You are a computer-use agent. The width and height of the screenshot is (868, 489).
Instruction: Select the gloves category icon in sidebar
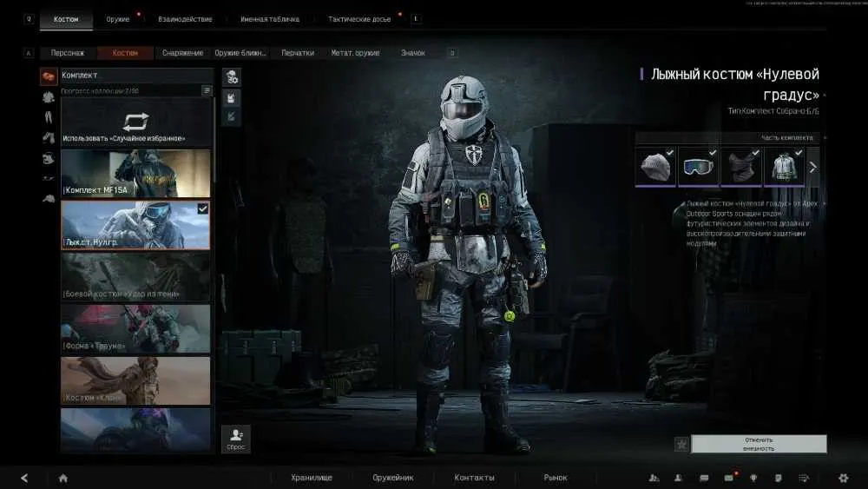[48, 138]
